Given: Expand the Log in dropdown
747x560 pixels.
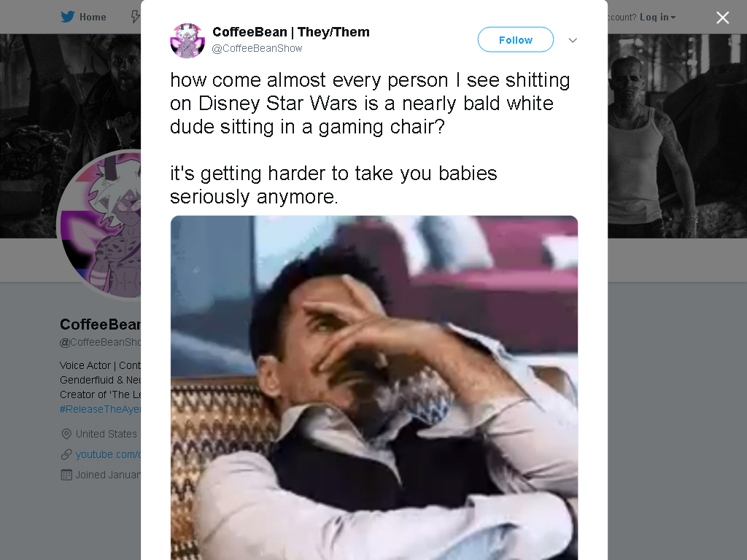Looking at the screenshot, I should (x=657, y=17).
